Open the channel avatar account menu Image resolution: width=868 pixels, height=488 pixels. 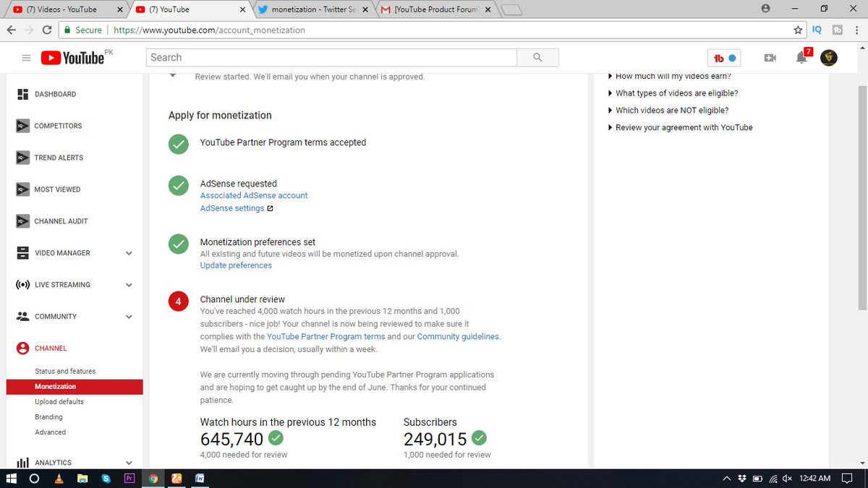(829, 58)
